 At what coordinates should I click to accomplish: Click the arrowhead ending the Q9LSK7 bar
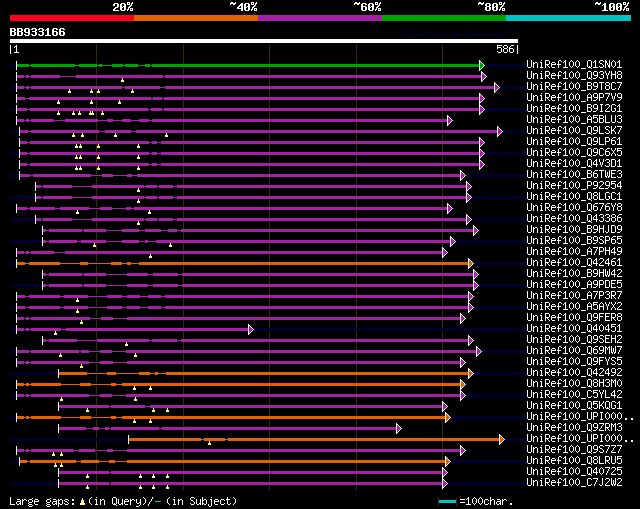(x=500, y=131)
